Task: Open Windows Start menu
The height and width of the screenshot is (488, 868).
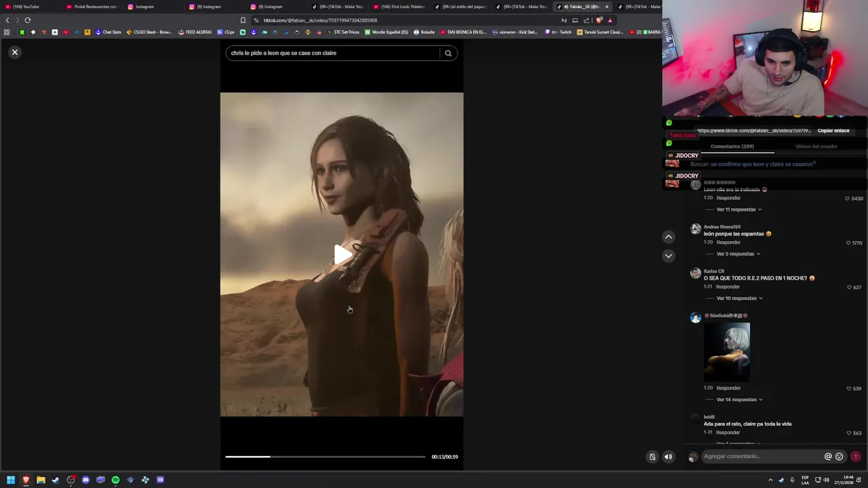Action: 11,480
